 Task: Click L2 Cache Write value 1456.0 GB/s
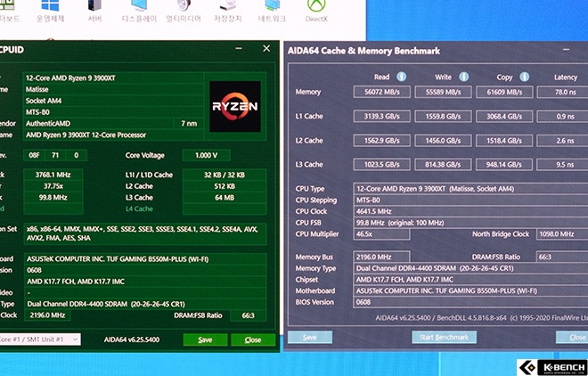[443, 141]
